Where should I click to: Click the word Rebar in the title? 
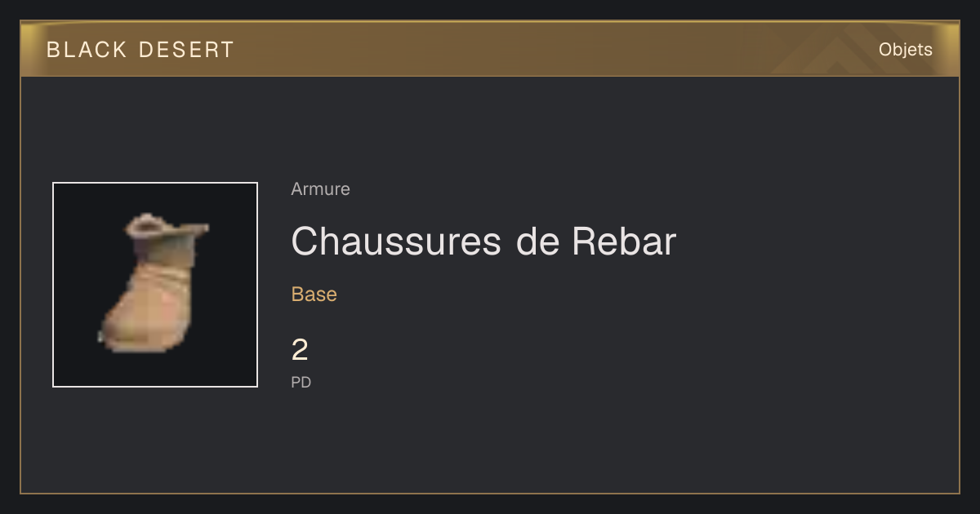[x=624, y=241]
